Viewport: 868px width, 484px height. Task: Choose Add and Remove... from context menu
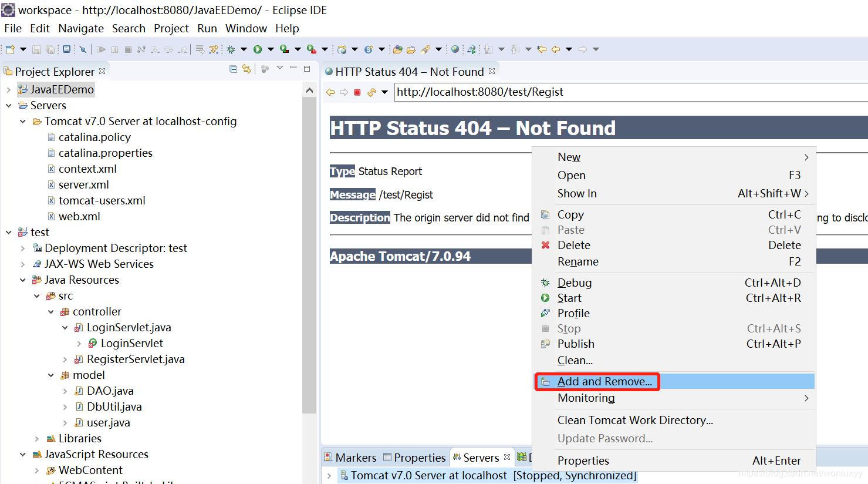(x=674, y=381)
